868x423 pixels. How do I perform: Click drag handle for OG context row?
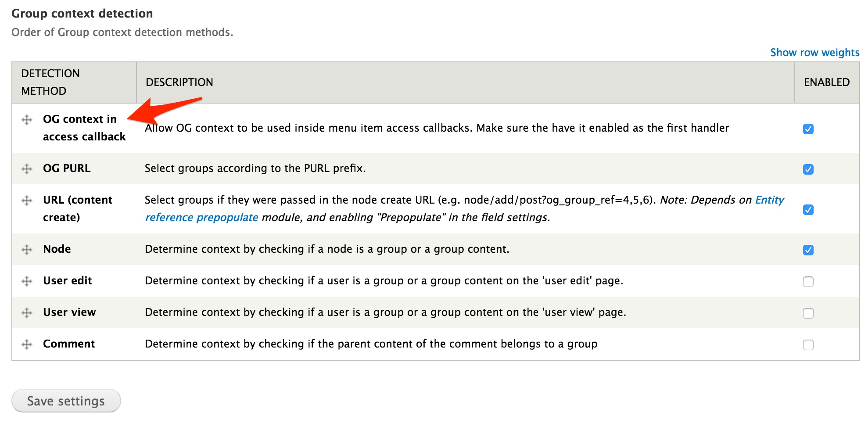[x=27, y=119]
